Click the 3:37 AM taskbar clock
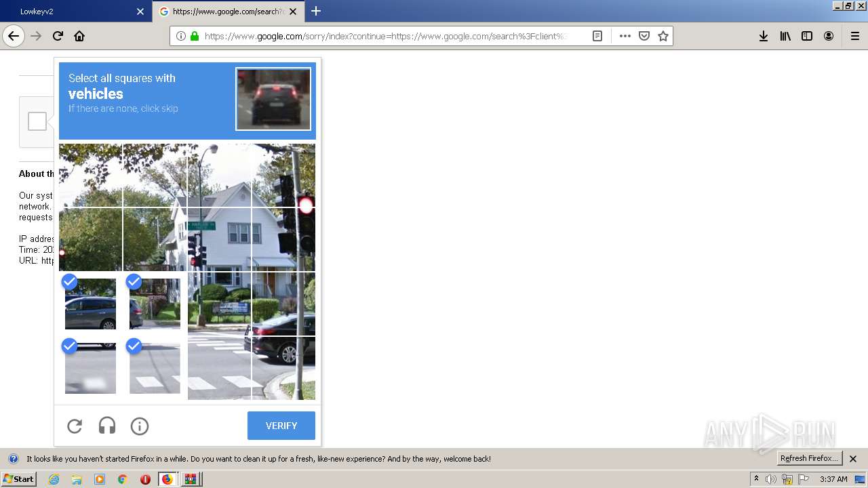This screenshot has height=488, width=868. point(833,479)
